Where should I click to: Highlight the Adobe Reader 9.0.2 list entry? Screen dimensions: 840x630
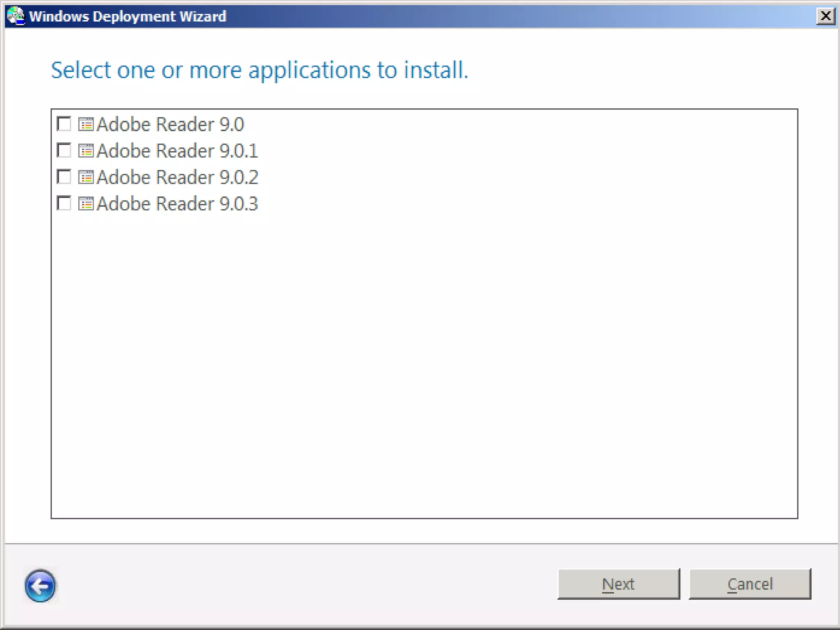pyautogui.click(x=177, y=177)
